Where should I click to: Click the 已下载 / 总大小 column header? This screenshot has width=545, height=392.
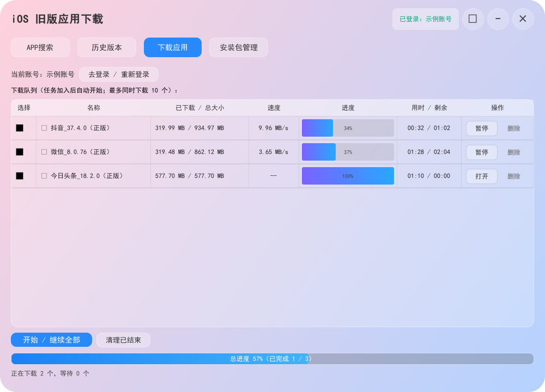point(200,108)
